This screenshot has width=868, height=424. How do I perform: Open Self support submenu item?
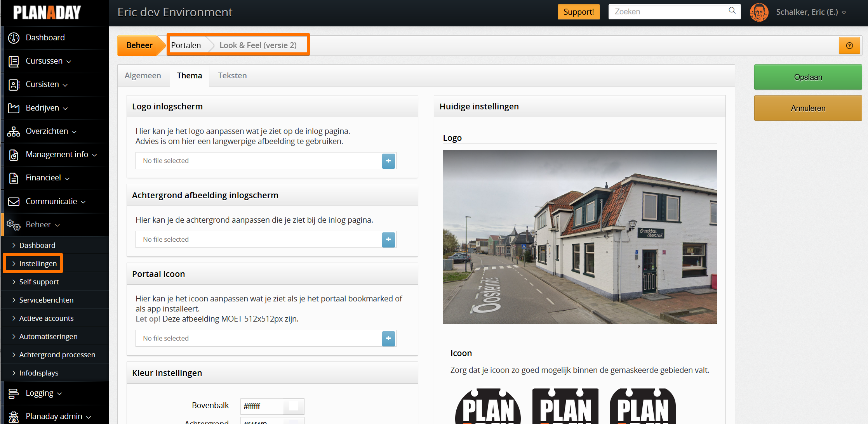pos(39,282)
